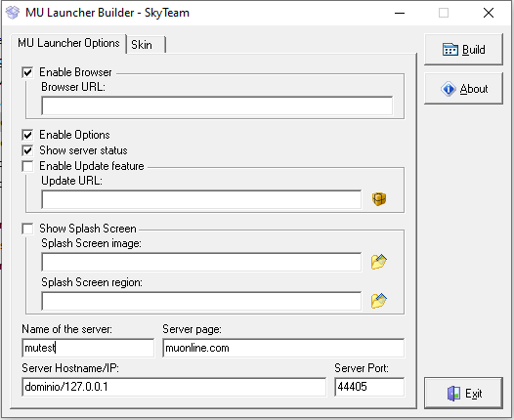The height and width of the screenshot is (420, 514).
Task: Disable Show server status checkbox
Action: click(28, 150)
